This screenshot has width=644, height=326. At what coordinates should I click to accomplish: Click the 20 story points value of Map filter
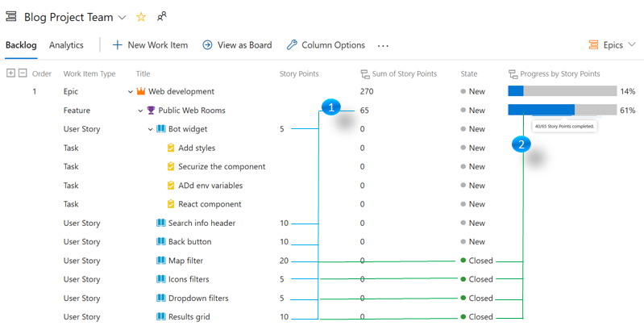[x=285, y=261]
